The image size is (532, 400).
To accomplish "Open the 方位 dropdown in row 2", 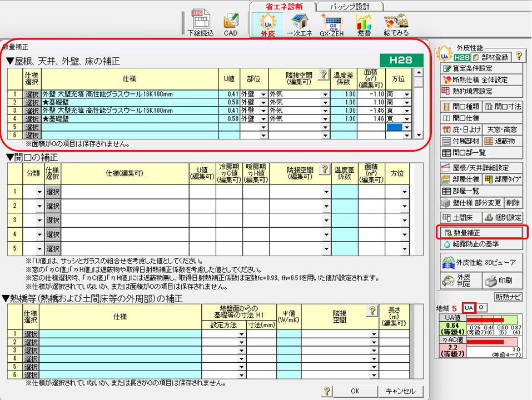I will (407, 103).
